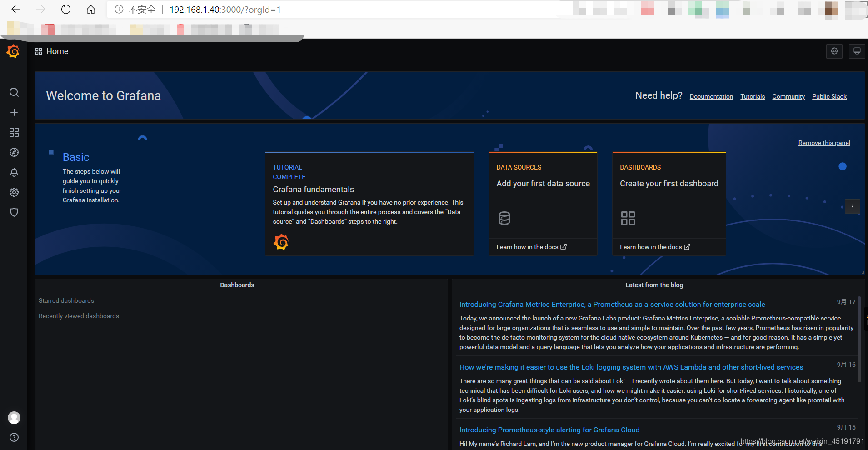Click Grafana logo in tutorial card
The width and height of the screenshot is (868, 450).
coord(281,242)
